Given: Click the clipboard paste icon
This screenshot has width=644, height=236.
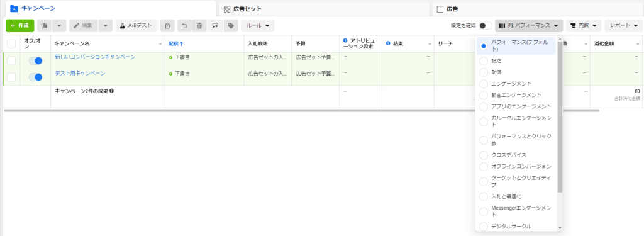Looking at the screenshot, I should tap(167, 26).
